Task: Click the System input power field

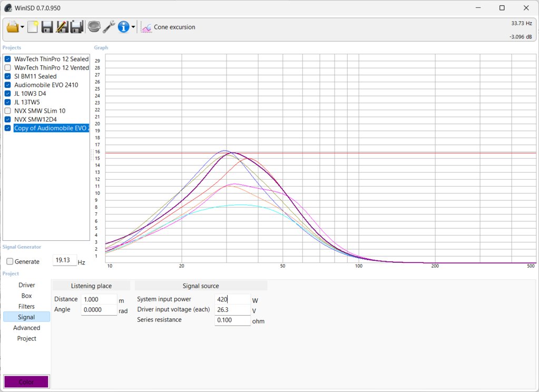Action: click(x=232, y=299)
